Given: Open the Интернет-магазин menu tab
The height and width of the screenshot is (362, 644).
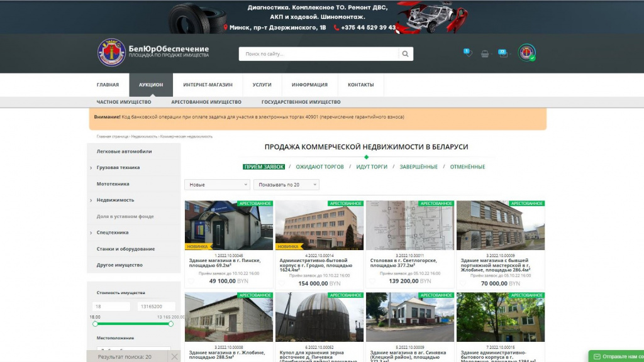Looking at the screenshot, I should (208, 85).
